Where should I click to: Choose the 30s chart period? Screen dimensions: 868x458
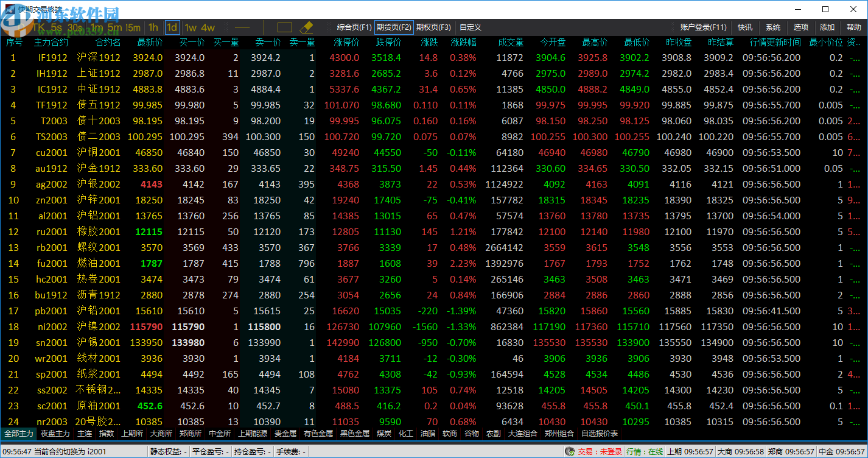75,27
